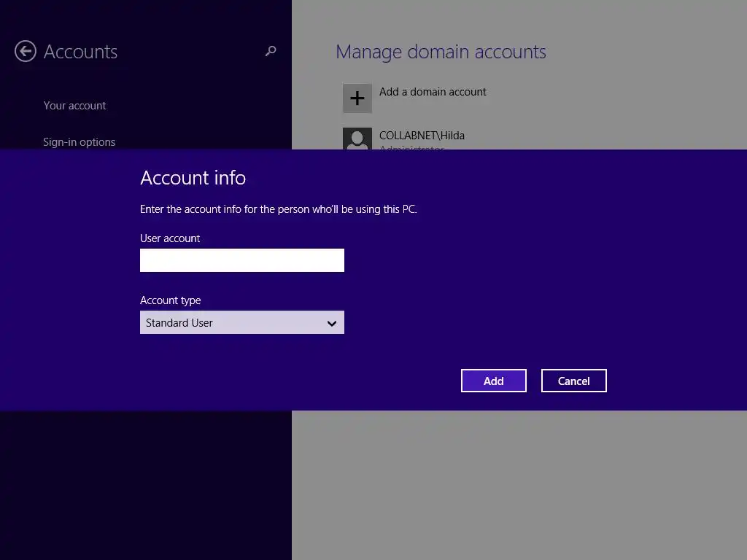Click the User account text field
The image size is (747, 560).
click(242, 260)
